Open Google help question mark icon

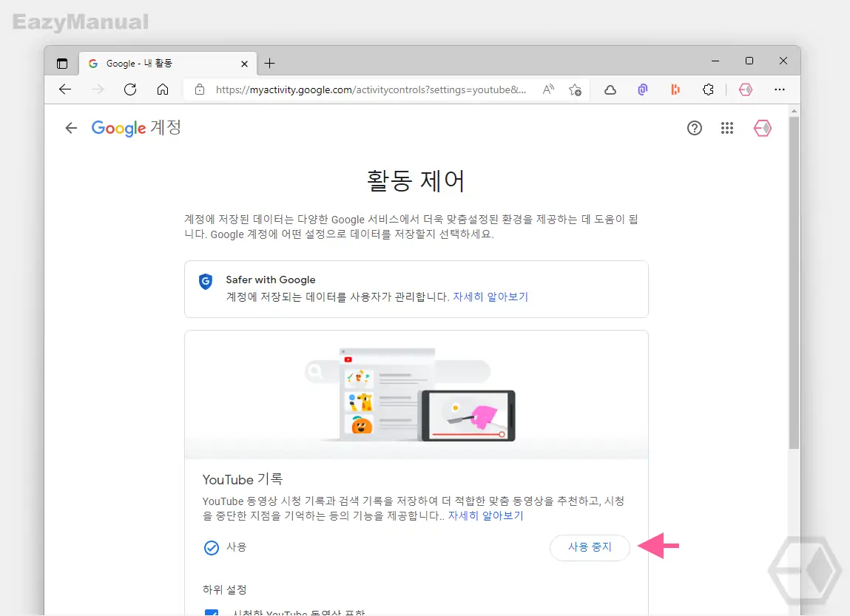click(695, 129)
